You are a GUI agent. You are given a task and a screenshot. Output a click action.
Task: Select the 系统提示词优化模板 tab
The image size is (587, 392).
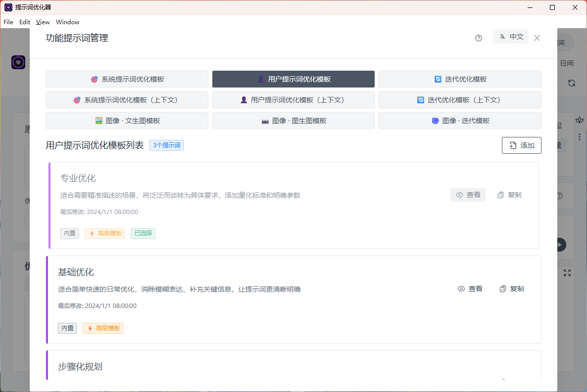127,79
